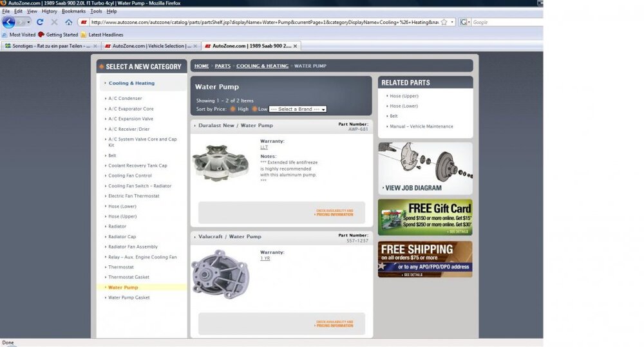Open the A/C Expansion Valve category
Image resolution: width=644 pixels, height=347 pixels.
pyautogui.click(x=131, y=119)
